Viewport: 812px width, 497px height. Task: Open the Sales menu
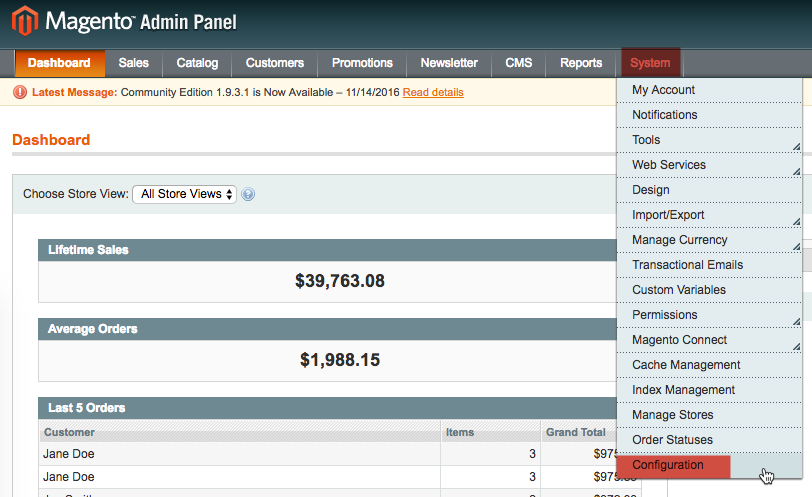(x=133, y=63)
